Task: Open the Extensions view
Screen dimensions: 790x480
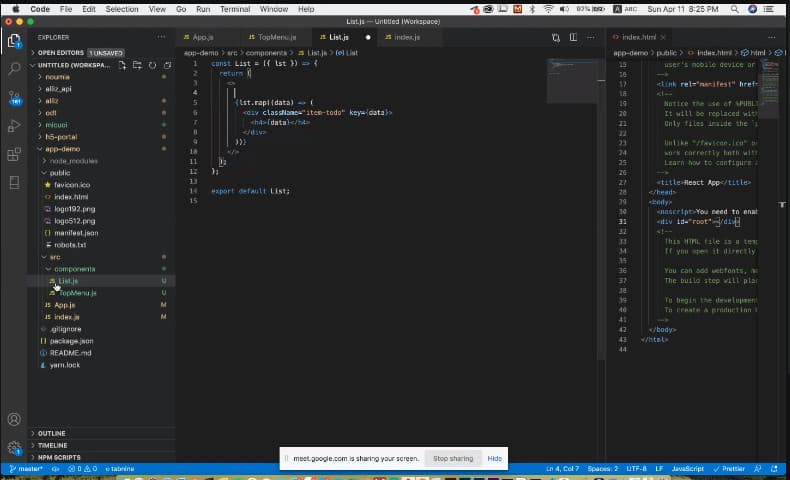Action: point(14,154)
